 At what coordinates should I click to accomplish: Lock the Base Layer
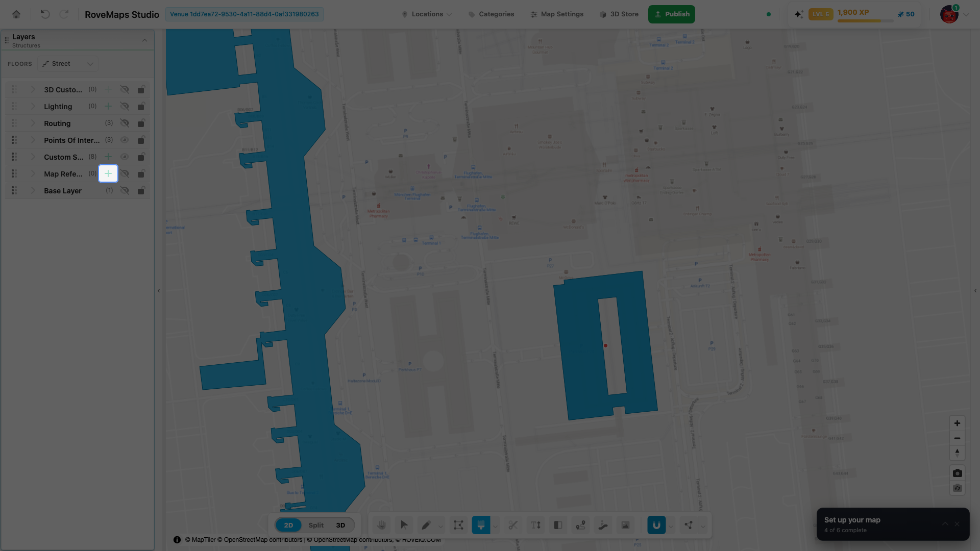(x=141, y=190)
